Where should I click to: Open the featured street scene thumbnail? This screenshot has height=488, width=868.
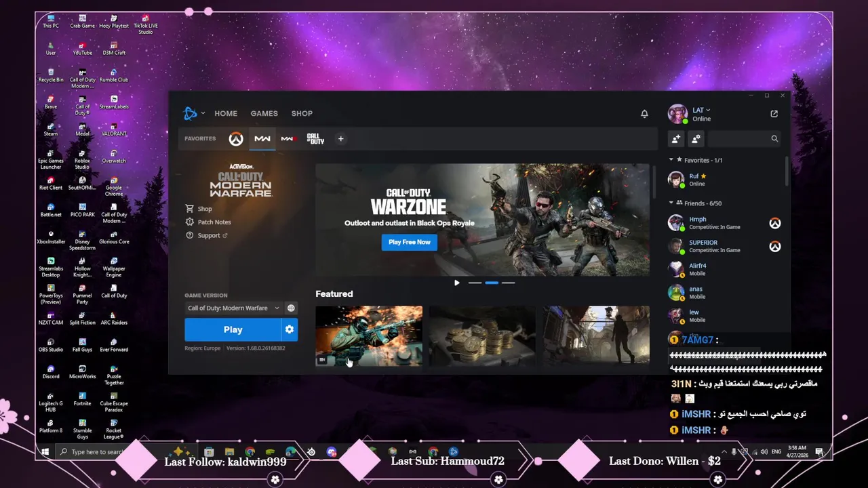[595, 335]
